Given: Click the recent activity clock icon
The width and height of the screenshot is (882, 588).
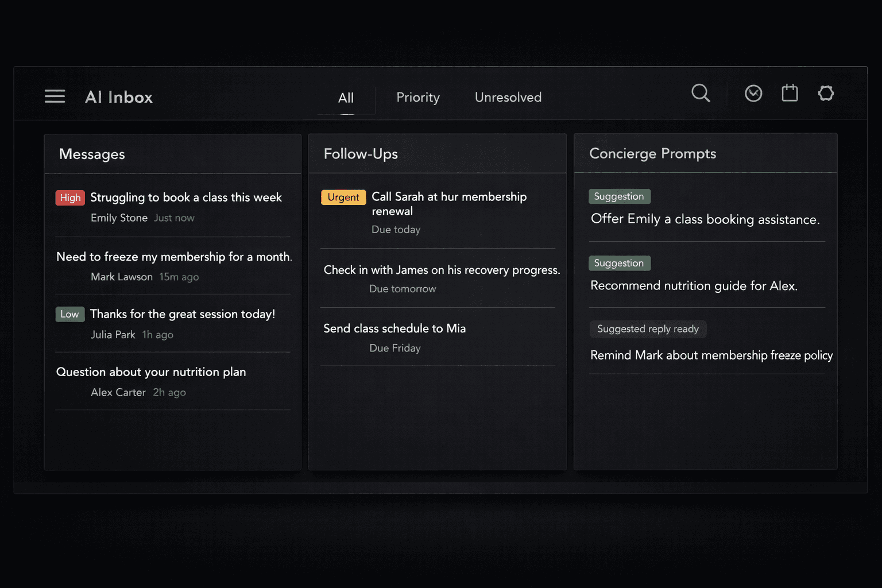Looking at the screenshot, I should (x=753, y=93).
